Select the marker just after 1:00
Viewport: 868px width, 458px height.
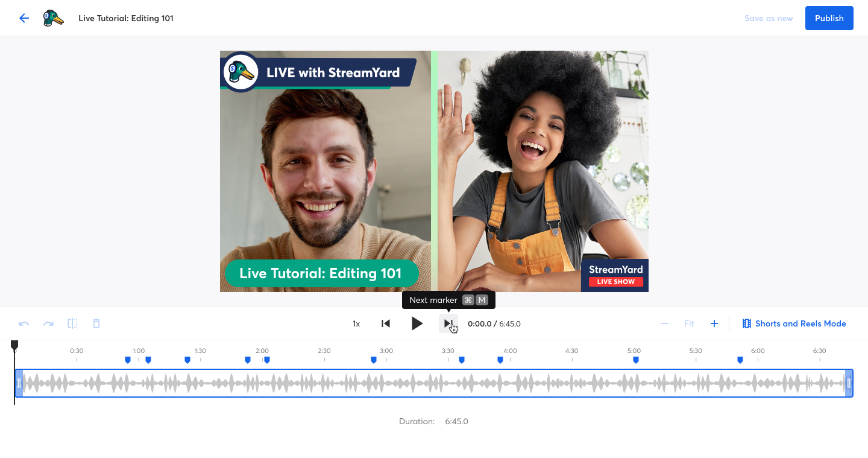pyautogui.click(x=148, y=360)
